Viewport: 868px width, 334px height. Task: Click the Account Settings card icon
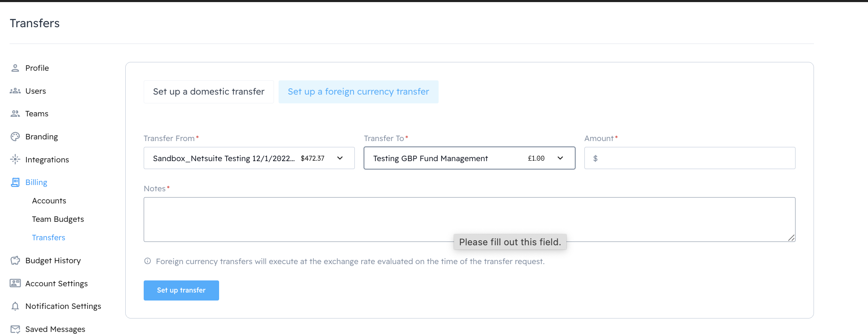click(x=15, y=283)
